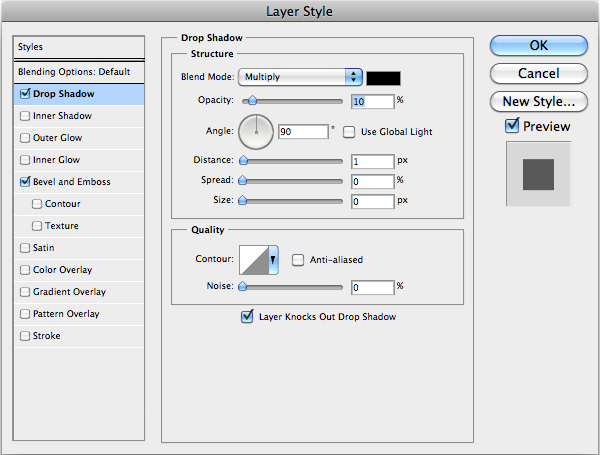The height and width of the screenshot is (455, 600).
Task: Enable the Color Overlay checkbox
Action: [25, 270]
